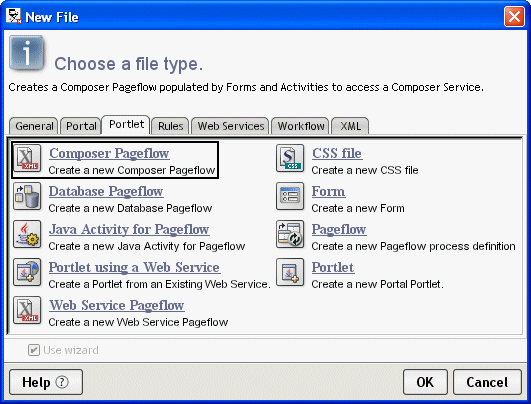The height and width of the screenshot is (404, 531).
Task: Open the XML tab
Action: 350,126
